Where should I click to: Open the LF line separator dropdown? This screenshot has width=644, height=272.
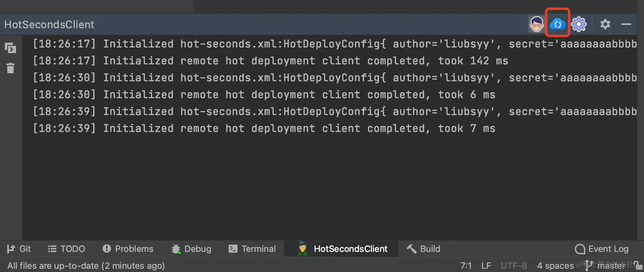(x=485, y=266)
